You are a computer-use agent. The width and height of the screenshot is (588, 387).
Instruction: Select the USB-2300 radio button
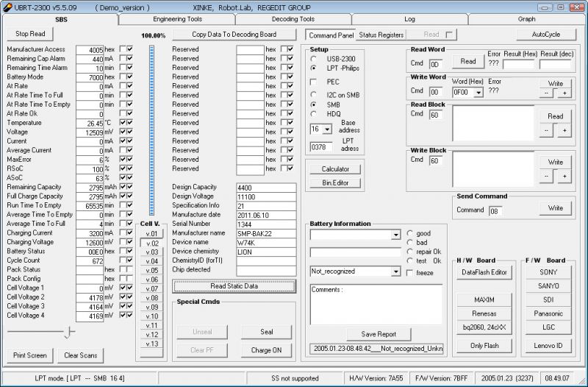(x=314, y=58)
